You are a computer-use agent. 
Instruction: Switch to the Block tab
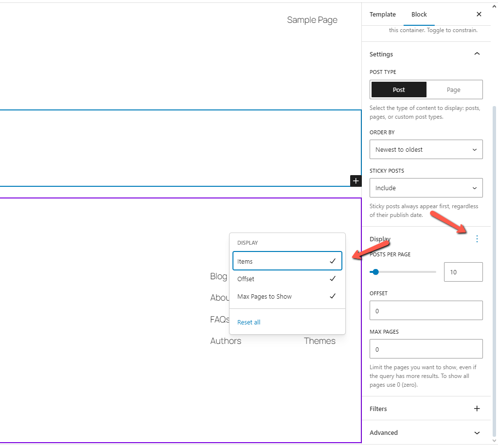pyautogui.click(x=419, y=14)
